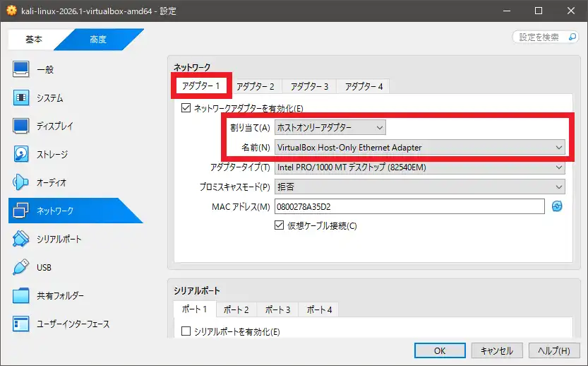Screen dimensions: 588x366
Task: Select the ネットワーク icon in the sidebar
Action: coord(20,211)
